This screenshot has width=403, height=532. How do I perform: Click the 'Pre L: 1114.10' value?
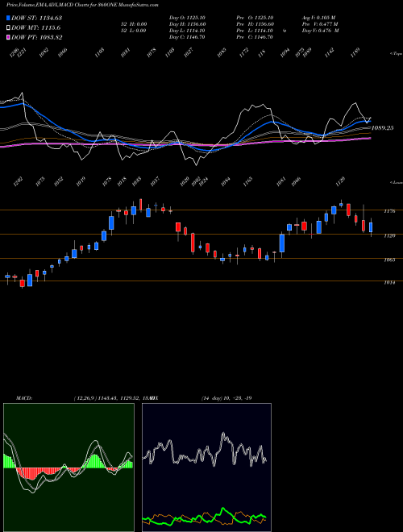pos(255,31)
